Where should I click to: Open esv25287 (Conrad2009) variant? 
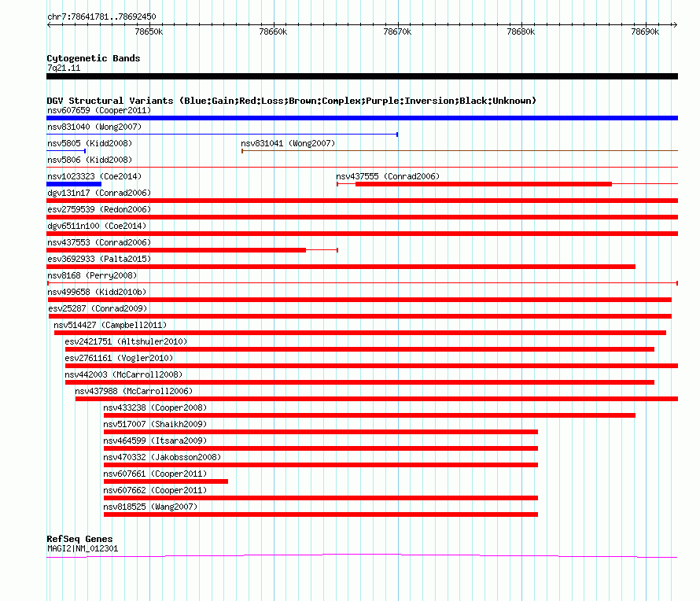[x=98, y=308]
